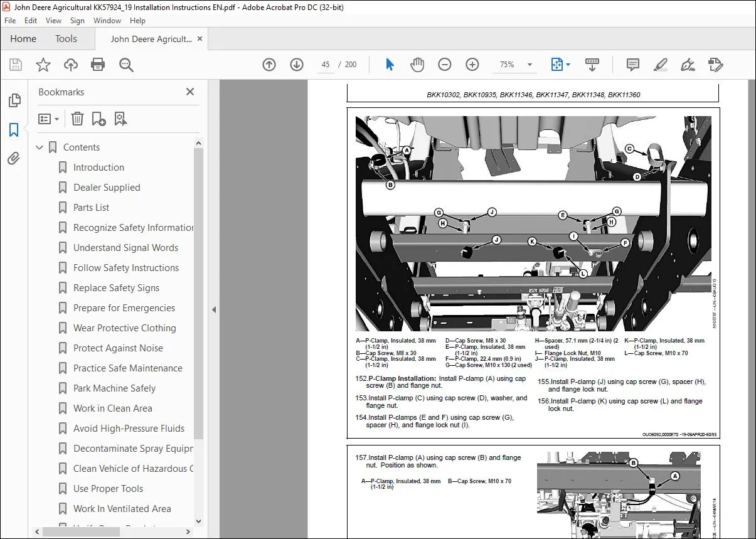
Task: Switch to the Home tab
Action: [23, 39]
